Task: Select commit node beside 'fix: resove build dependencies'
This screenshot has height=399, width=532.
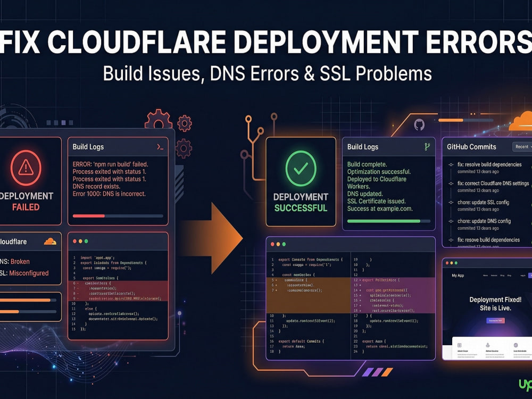Action: pos(451,240)
